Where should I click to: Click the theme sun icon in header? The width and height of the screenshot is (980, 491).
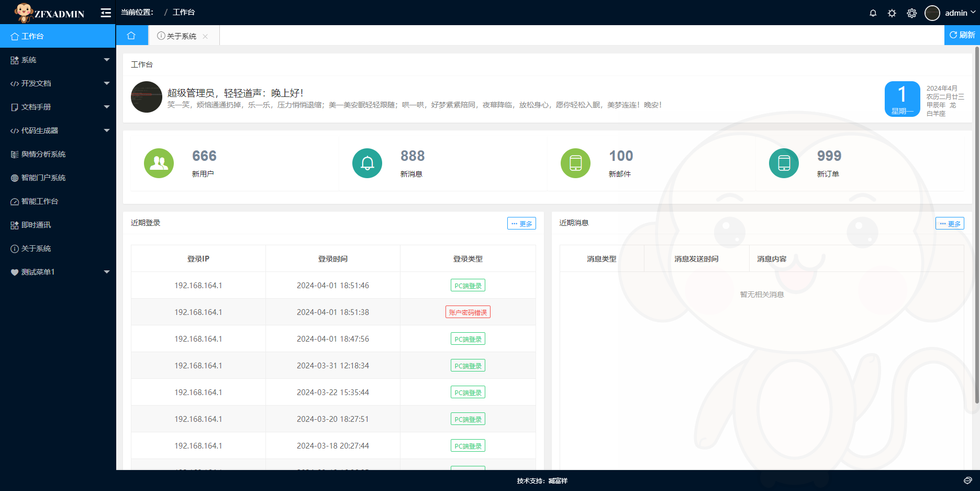click(x=892, y=13)
